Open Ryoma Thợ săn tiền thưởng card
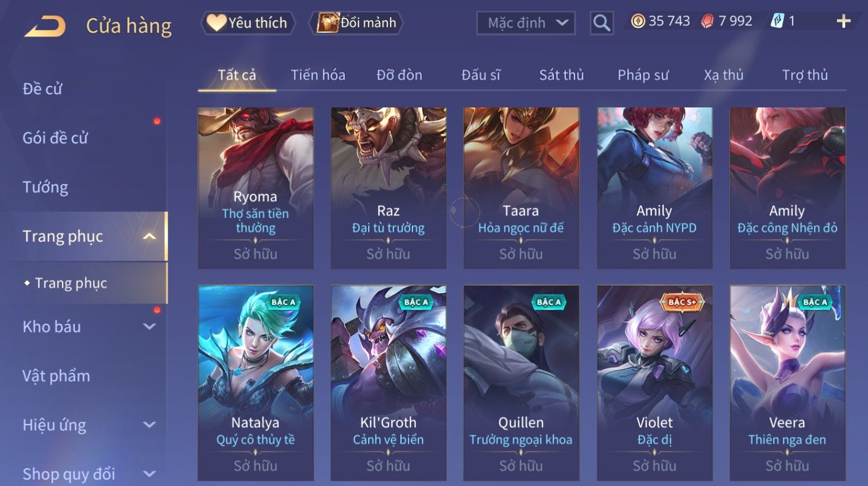This screenshot has height=486, width=868. click(x=256, y=188)
